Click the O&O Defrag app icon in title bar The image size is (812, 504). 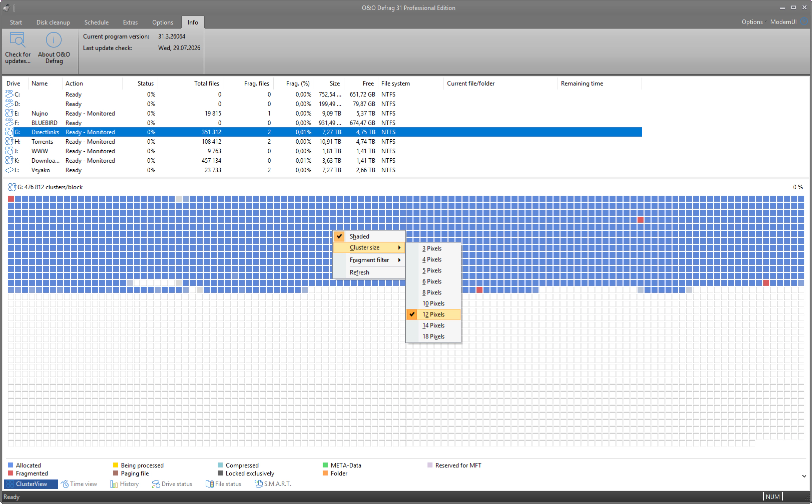[x=6, y=7]
